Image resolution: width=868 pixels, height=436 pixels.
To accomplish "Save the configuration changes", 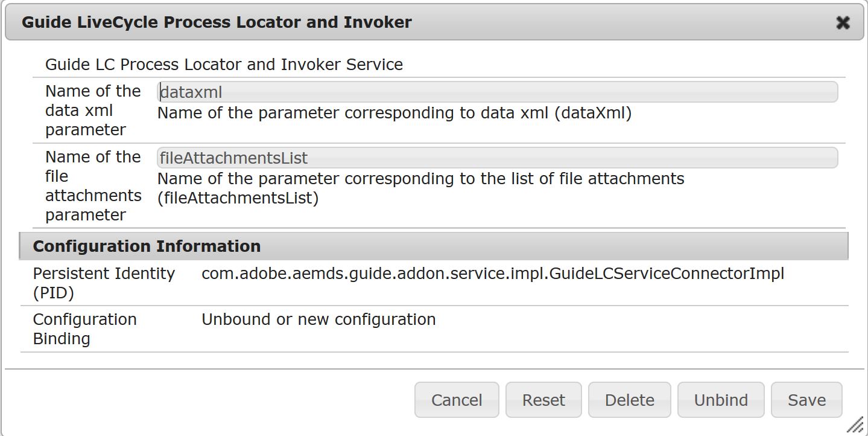I will click(806, 400).
